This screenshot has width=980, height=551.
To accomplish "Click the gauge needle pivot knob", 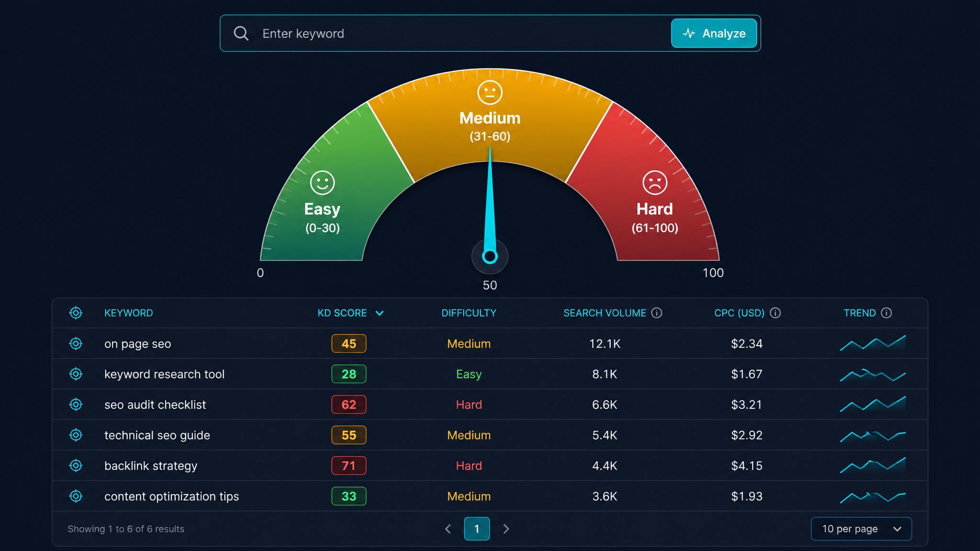I will tap(490, 256).
